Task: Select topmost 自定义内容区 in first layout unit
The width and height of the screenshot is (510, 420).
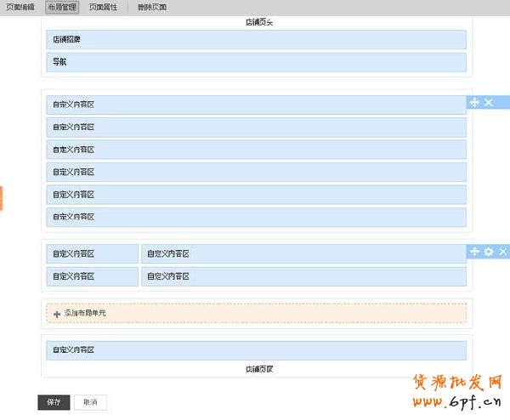Action: click(256, 105)
